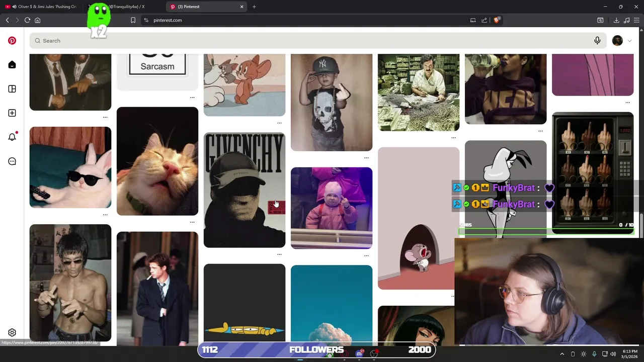644x362 pixels.
Task: Click the browser home icon
Action: point(37,20)
